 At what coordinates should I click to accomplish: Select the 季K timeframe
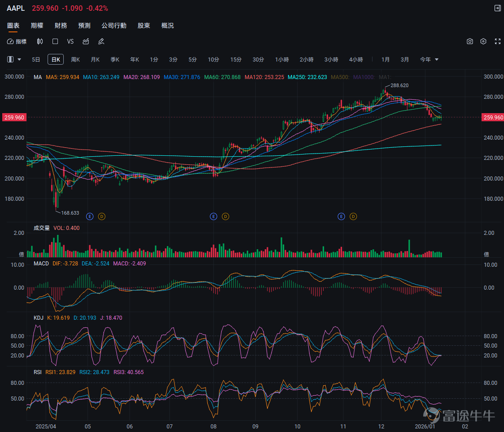point(115,60)
